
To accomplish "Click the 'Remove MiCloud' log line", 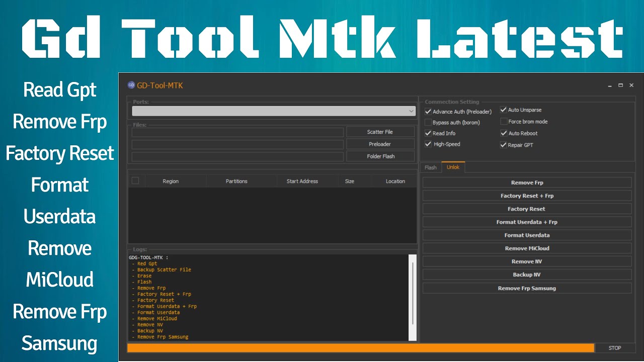I will click(154, 318).
